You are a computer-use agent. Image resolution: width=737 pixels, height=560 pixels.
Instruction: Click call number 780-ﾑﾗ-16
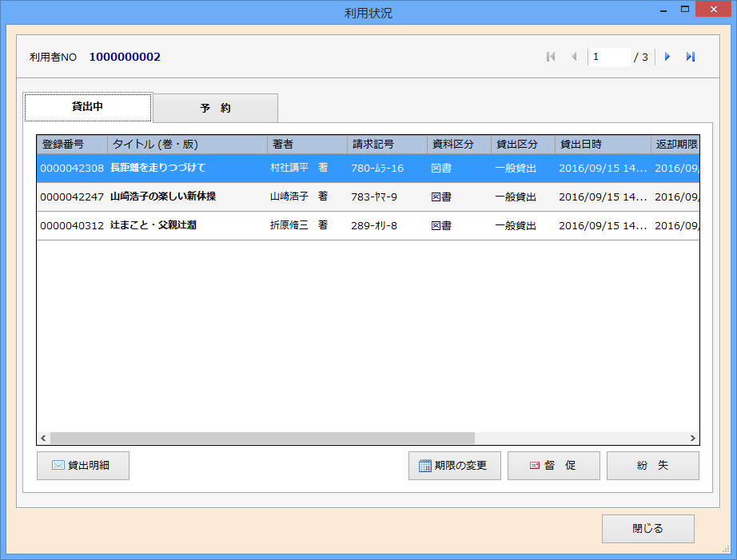tap(377, 169)
